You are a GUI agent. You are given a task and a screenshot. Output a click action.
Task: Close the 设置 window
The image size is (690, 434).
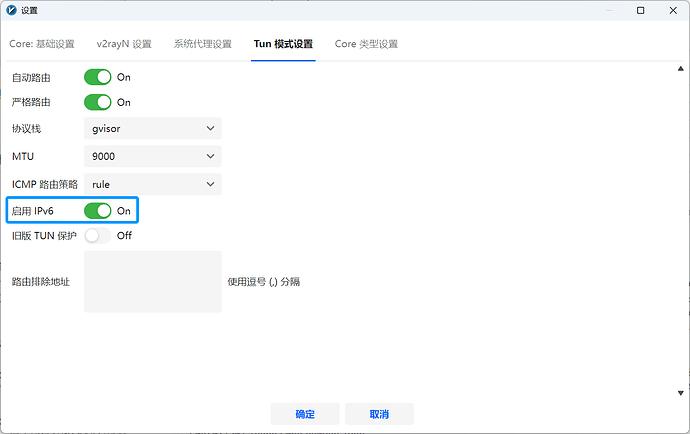click(673, 10)
